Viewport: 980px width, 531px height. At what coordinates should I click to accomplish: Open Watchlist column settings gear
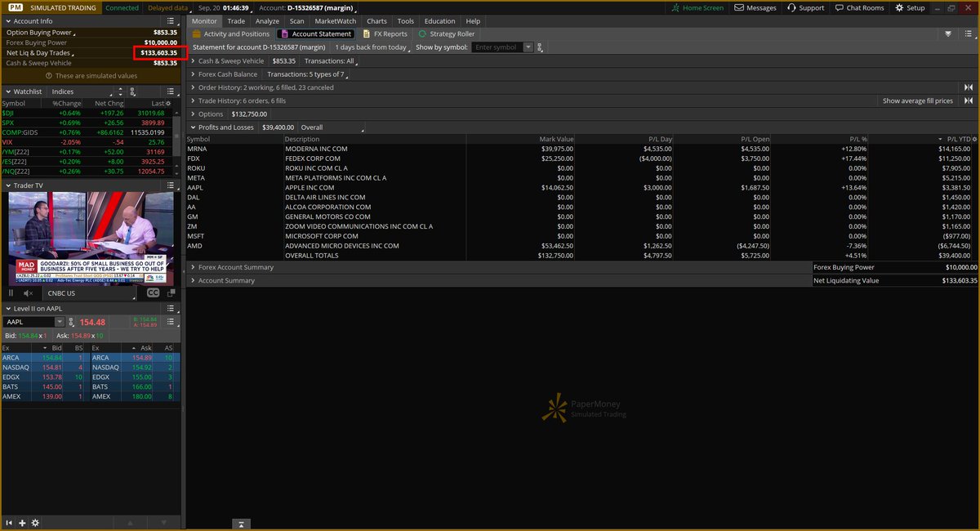(x=169, y=104)
